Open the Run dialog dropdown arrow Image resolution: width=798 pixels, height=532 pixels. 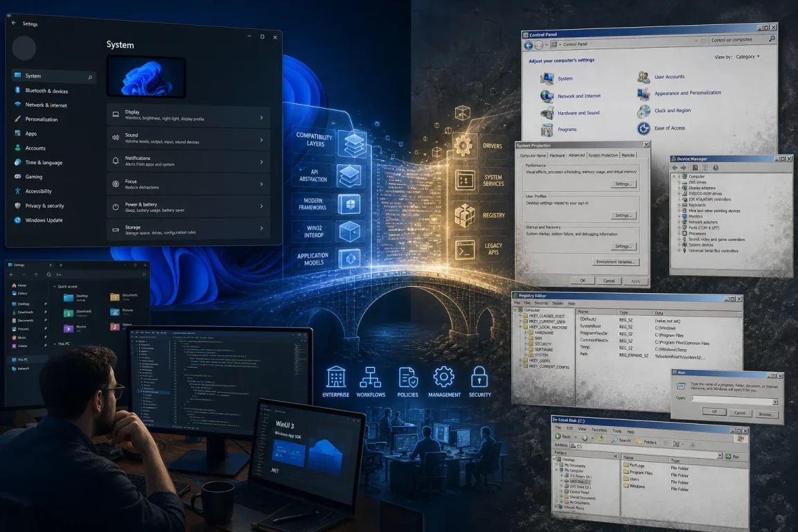coord(775,402)
